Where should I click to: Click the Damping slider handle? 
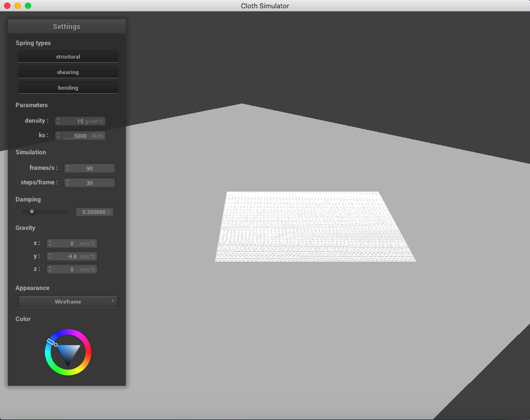(32, 211)
